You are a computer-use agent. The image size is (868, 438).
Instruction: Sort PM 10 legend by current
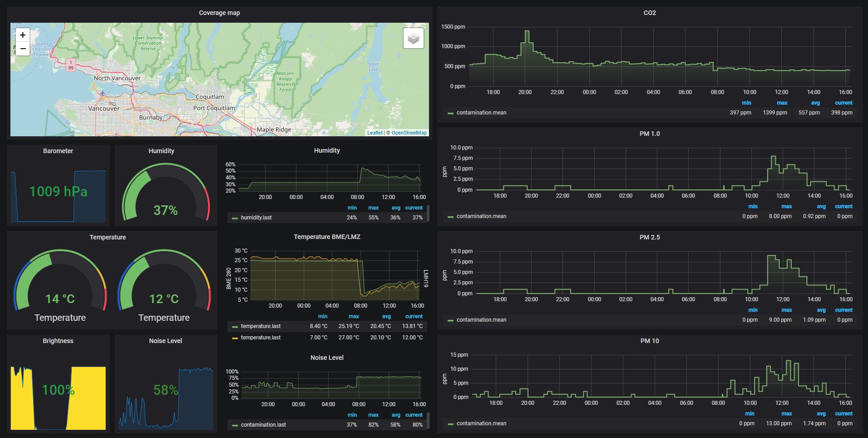pyautogui.click(x=843, y=413)
